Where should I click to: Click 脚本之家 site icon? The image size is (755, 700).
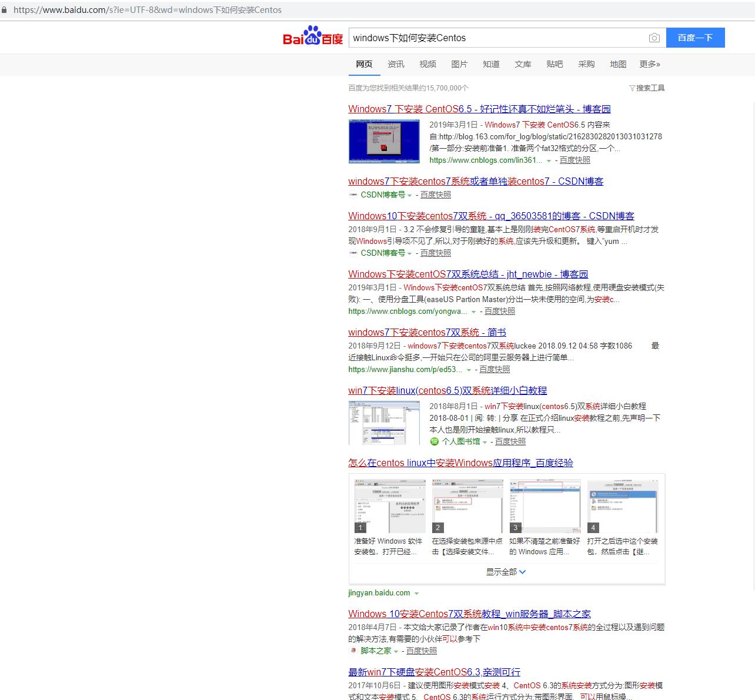click(353, 651)
